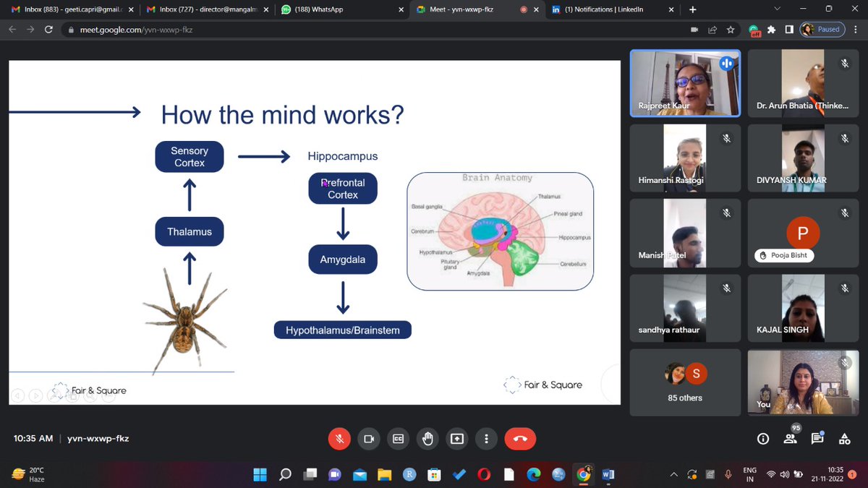
Task: Select the Meet yvn-wxwp-fkz tab
Action: point(477,10)
